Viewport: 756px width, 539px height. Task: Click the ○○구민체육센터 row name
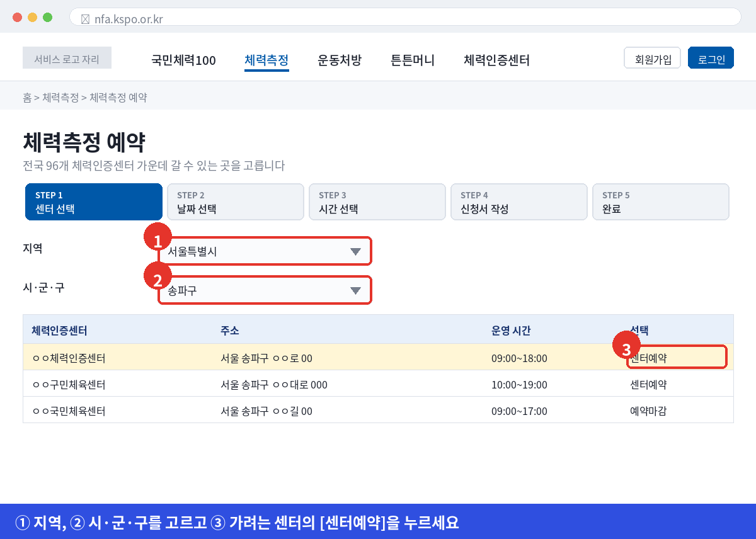coord(69,384)
